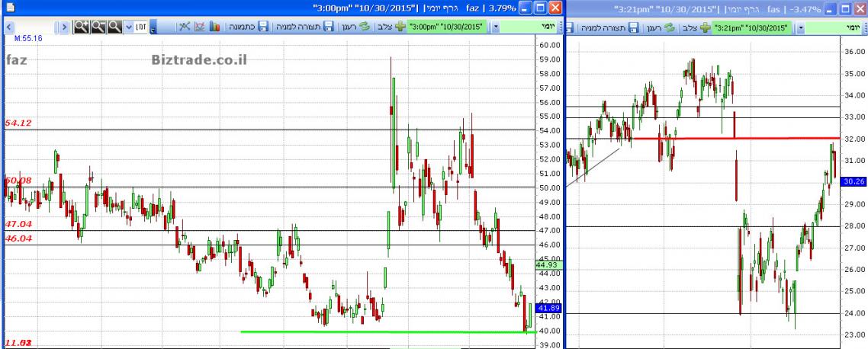
Task: Click the zoom in magnifier icon
Action: click(x=82, y=27)
